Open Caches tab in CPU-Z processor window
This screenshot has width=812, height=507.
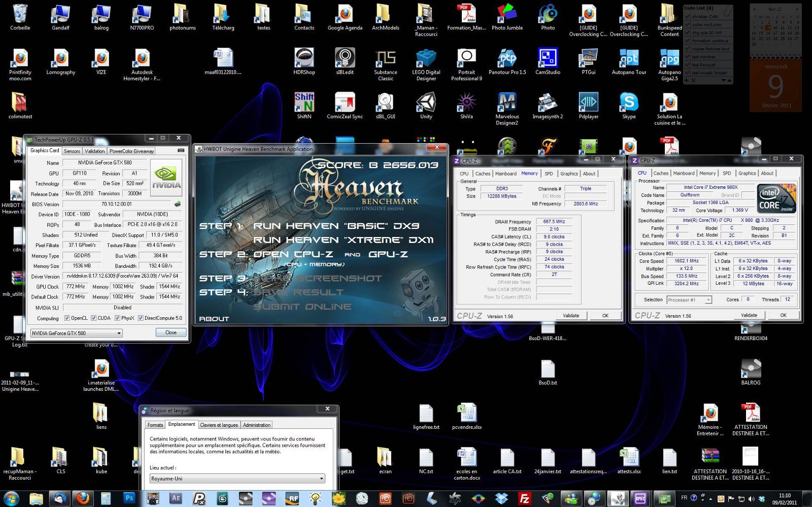point(661,173)
